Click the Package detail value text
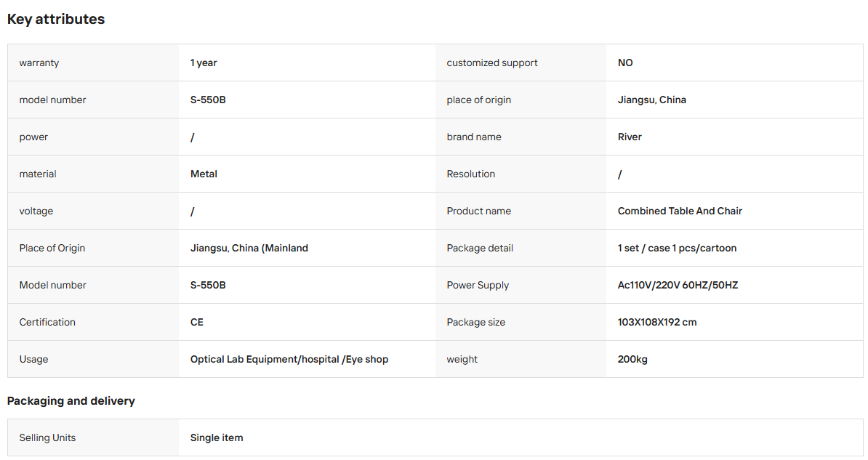The image size is (868, 460). (677, 249)
